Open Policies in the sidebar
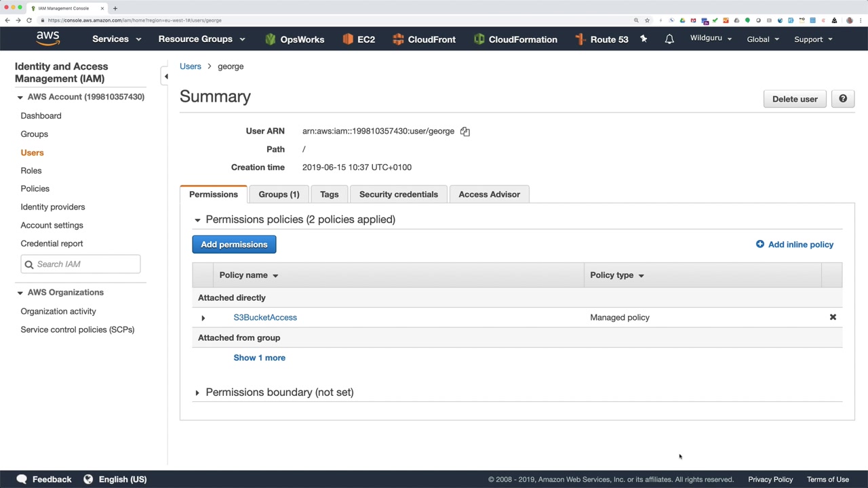 (35, 188)
